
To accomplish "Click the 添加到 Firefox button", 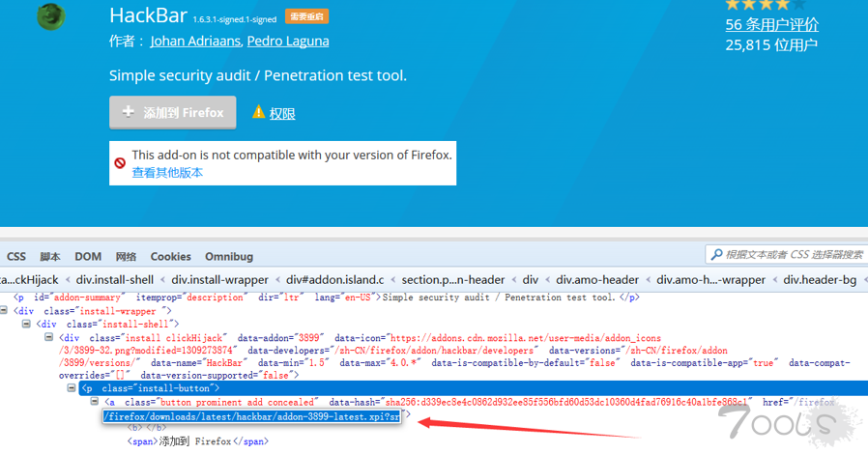I will 173,112.
